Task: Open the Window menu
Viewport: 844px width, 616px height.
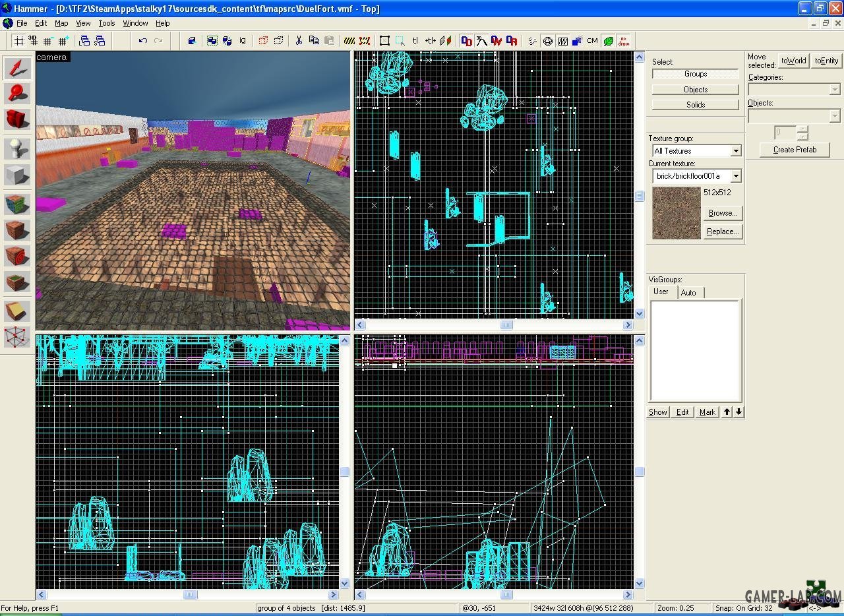Action: click(135, 23)
